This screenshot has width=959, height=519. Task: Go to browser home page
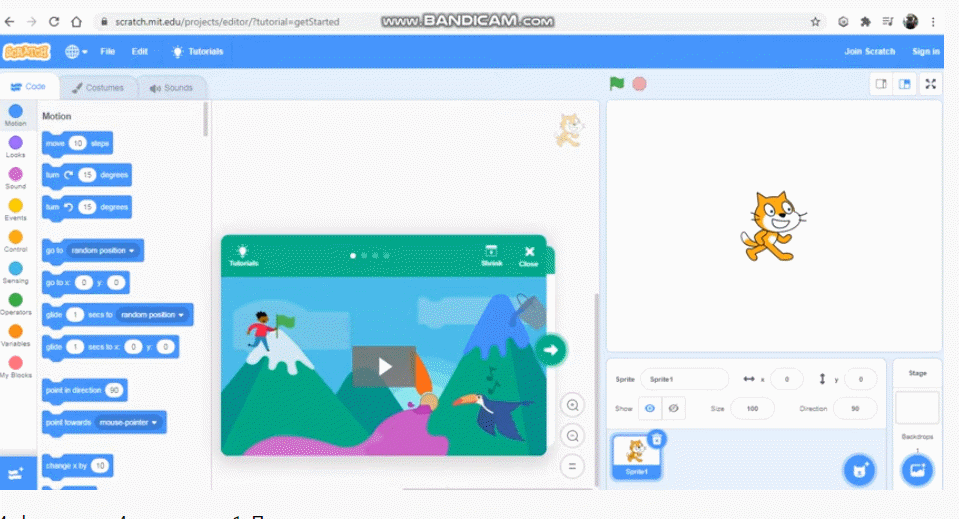(76, 21)
